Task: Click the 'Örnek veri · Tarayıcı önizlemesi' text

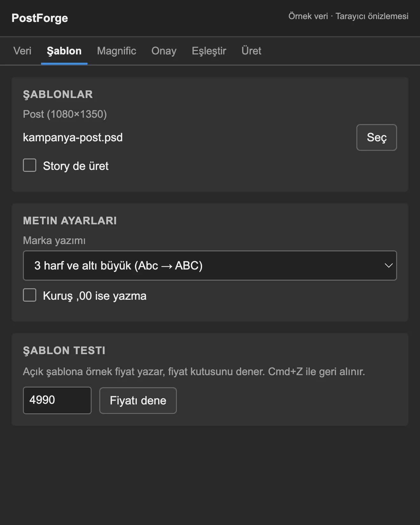Action: click(348, 16)
